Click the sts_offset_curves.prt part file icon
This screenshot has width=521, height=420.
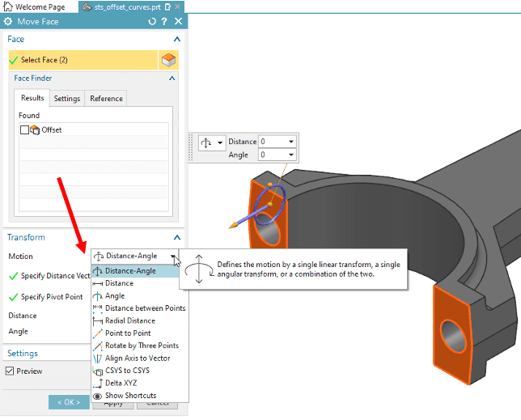pyautogui.click(x=87, y=6)
